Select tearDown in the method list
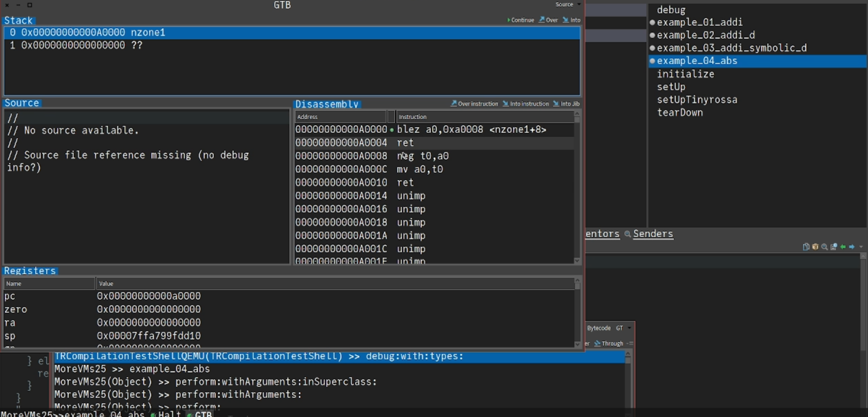Viewport: 868px width, 417px height. point(757,112)
